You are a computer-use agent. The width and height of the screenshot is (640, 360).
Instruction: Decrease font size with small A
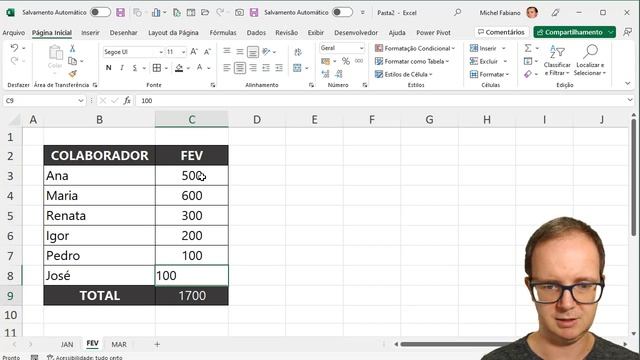[x=207, y=52]
